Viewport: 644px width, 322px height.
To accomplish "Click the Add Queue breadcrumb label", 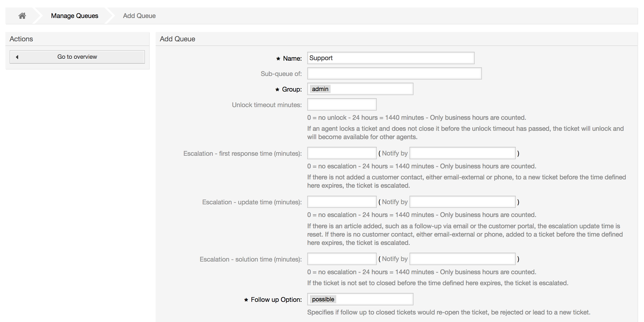I will pyautogui.click(x=139, y=16).
